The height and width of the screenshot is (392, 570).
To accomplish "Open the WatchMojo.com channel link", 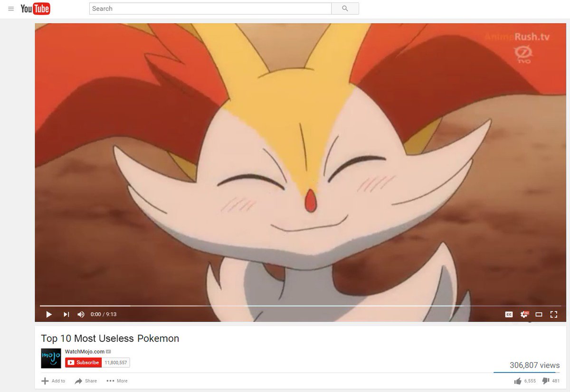I will 85,351.
